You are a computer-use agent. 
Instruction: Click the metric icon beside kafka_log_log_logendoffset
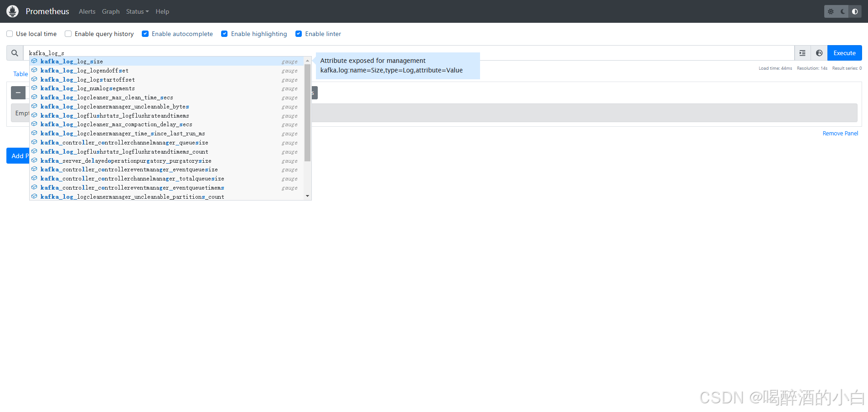[x=34, y=70]
